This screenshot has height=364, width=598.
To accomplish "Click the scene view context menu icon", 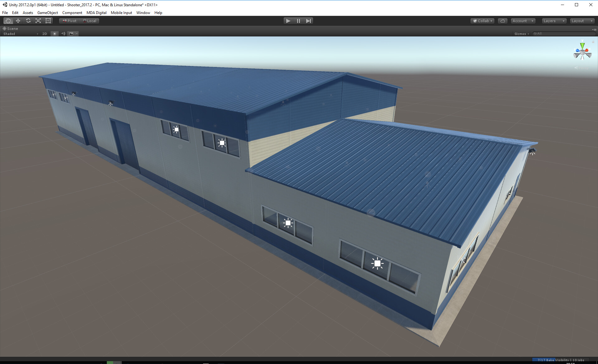I will point(594,29).
